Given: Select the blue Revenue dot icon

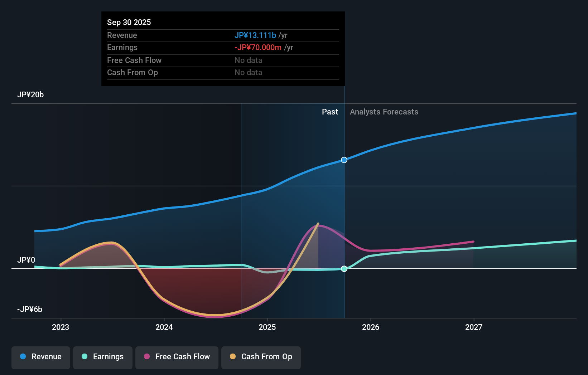Looking at the screenshot, I should coord(23,357).
